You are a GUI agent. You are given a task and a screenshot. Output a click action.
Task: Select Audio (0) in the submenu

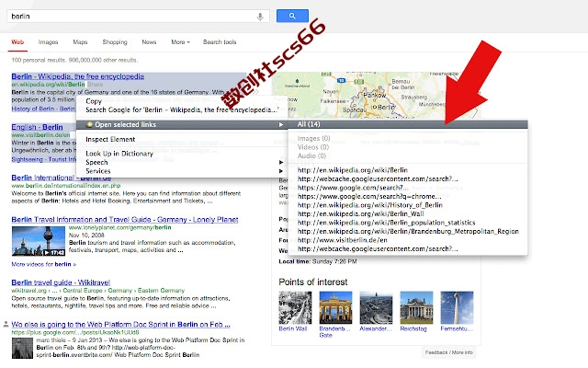pyautogui.click(x=311, y=155)
